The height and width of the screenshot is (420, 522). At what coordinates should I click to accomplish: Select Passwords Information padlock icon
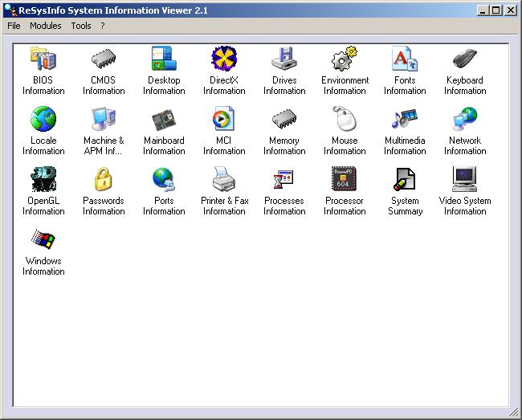(x=104, y=179)
